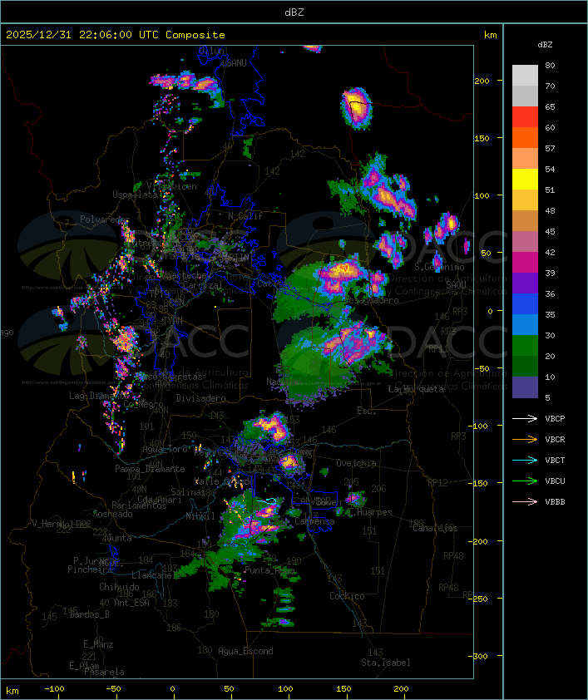Click the 'Parlamentos' place label
The width and height of the screenshot is (588, 700).
(x=139, y=505)
